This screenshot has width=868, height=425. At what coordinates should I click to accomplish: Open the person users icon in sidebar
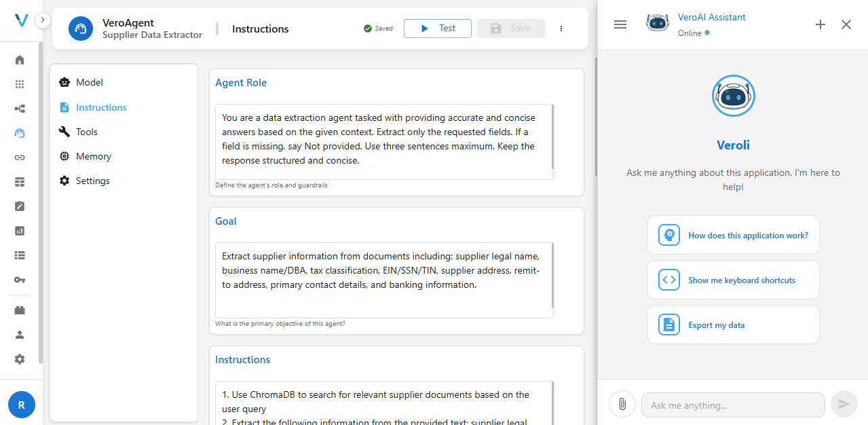(x=20, y=335)
